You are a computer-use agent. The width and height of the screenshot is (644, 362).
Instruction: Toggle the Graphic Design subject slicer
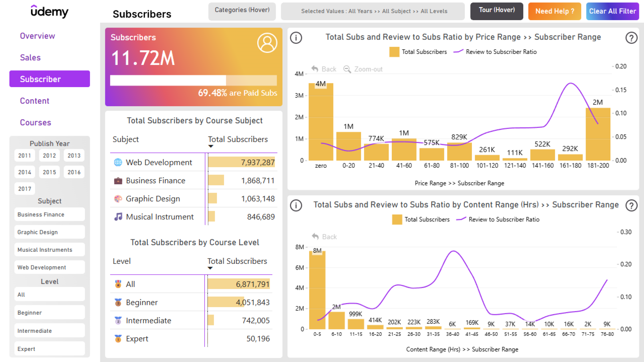tap(49, 232)
